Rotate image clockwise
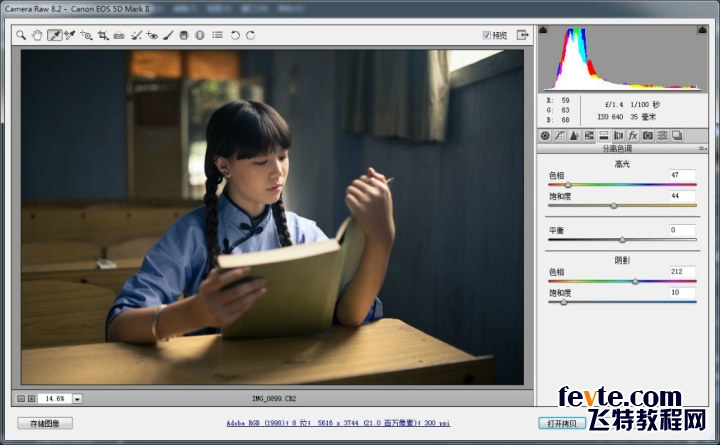 250,35
